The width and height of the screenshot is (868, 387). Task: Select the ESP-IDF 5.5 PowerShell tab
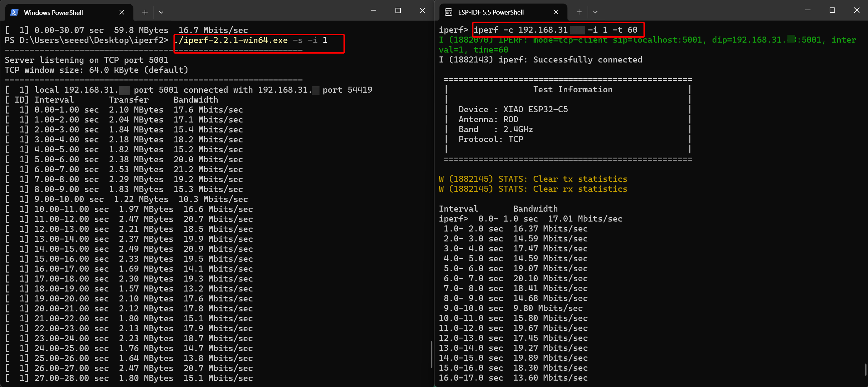click(x=491, y=12)
